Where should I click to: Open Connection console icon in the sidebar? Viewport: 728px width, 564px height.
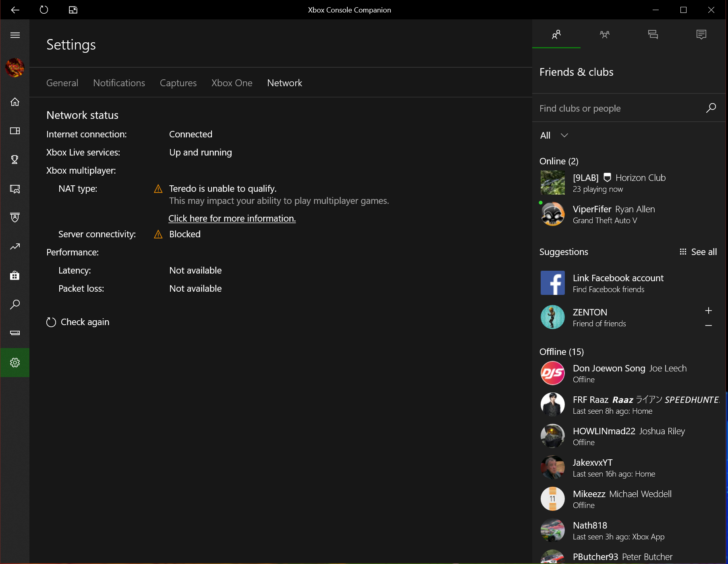coord(15,333)
